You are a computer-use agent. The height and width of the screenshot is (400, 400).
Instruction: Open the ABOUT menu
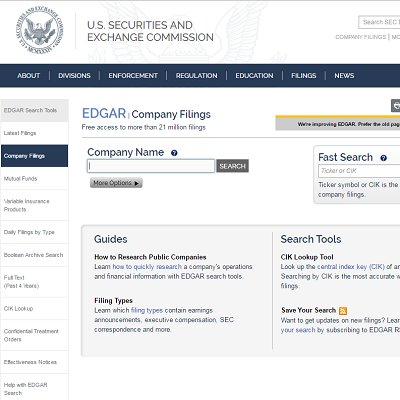29,76
